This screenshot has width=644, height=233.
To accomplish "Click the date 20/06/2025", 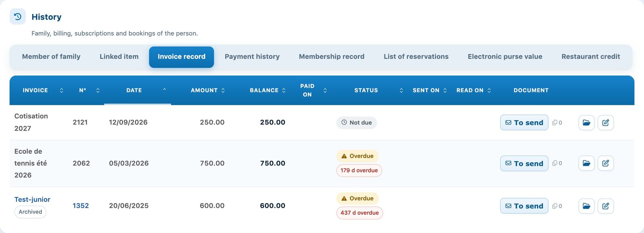I will click(129, 206).
